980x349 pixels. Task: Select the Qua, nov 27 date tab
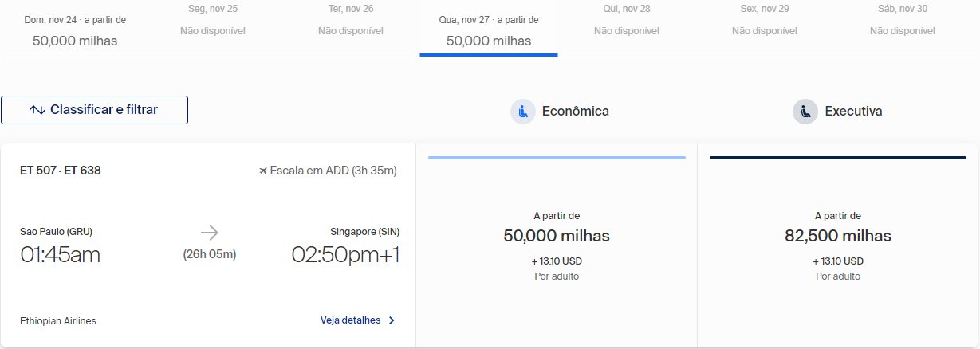(489, 29)
